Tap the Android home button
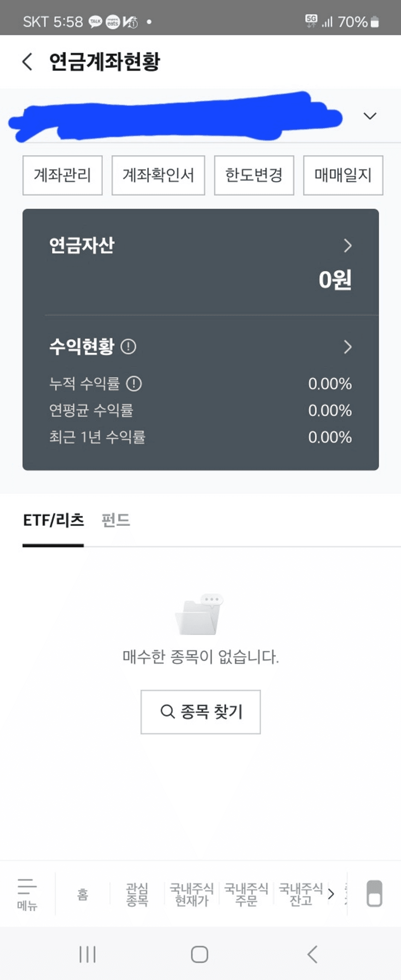The height and width of the screenshot is (980, 401). click(x=200, y=954)
